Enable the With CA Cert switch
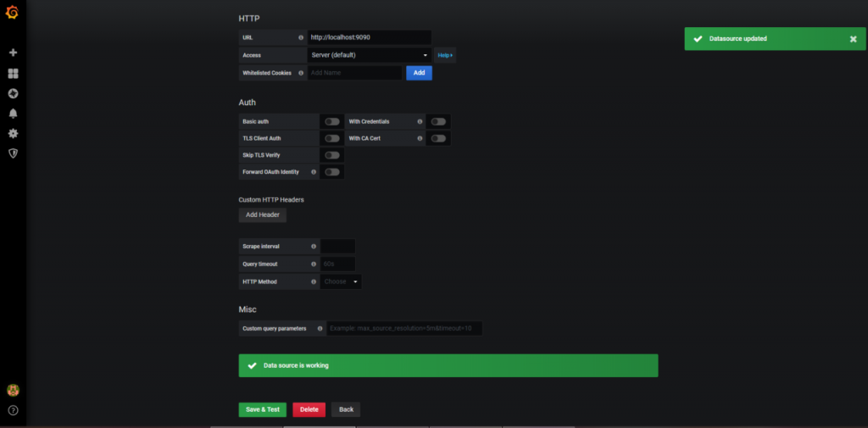Screen dimensions: 868x428 coord(438,138)
